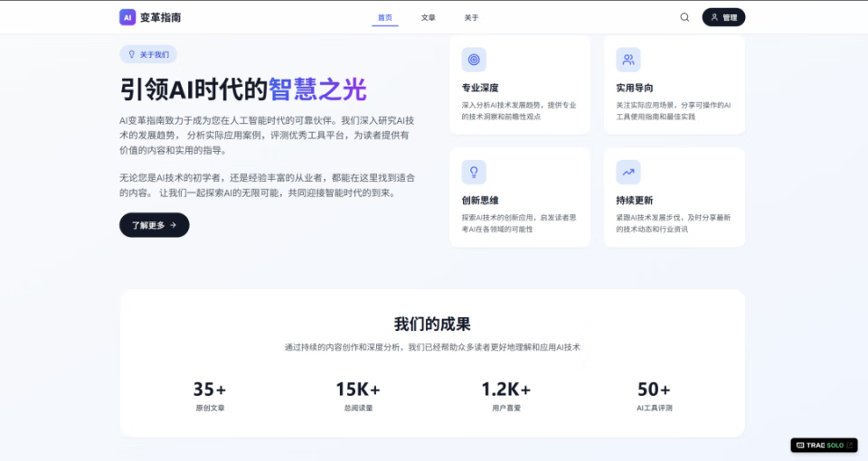868x461 pixels.
Task: Click the users icon above 实用导向
Action: pyautogui.click(x=628, y=60)
